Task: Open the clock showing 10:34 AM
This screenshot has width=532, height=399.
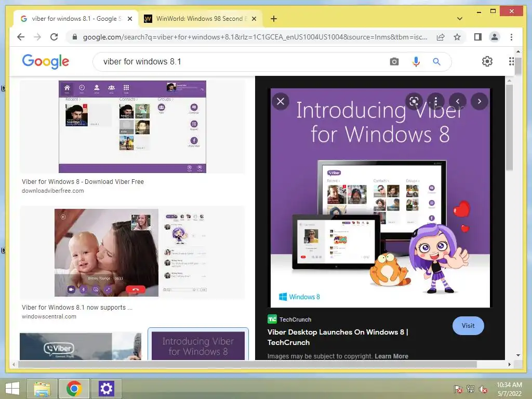Action: coord(509,389)
